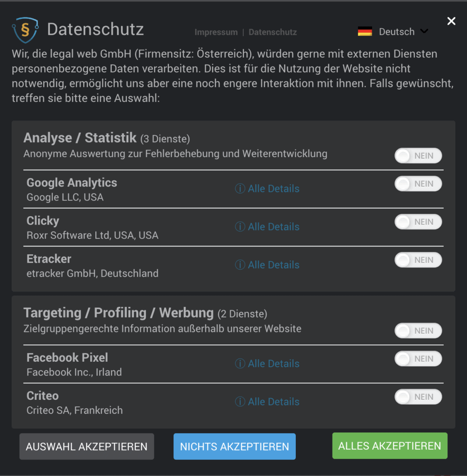Viewport: 467px width, 476px height.
Task: Toggle the Criteo consent switch
Action: [418, 397]
